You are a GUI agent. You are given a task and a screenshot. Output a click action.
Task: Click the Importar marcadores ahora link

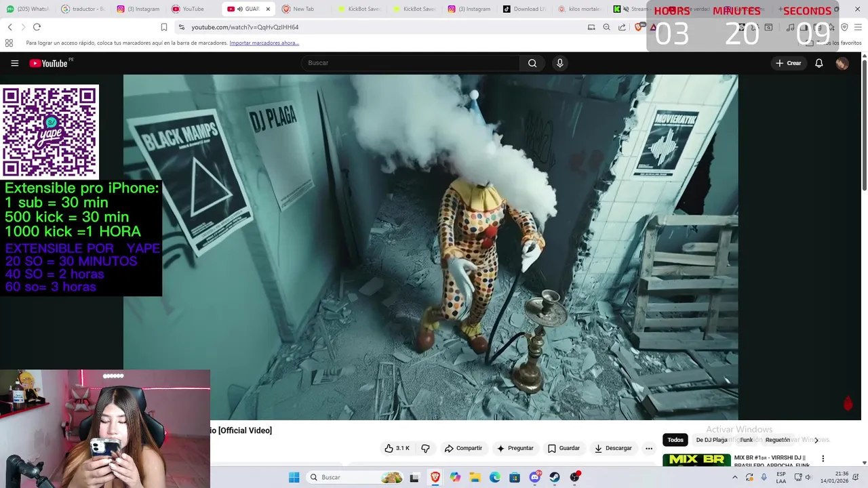[x=264, y=43]
